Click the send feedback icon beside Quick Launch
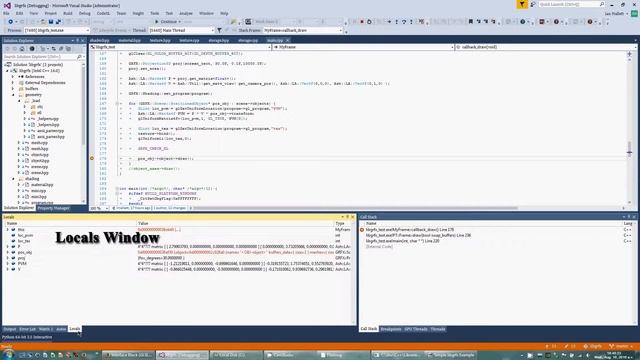Image resolution: width=640 pixels, height=360 pixels. (533, 4)
